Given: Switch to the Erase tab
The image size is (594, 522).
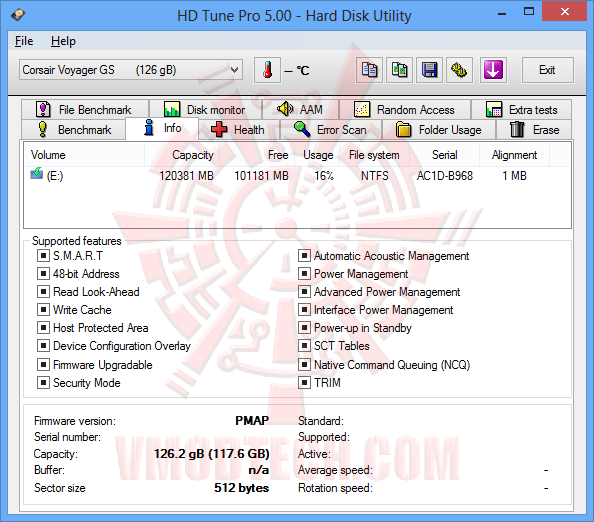Looking at the screenshot, I should pos(534,130).
